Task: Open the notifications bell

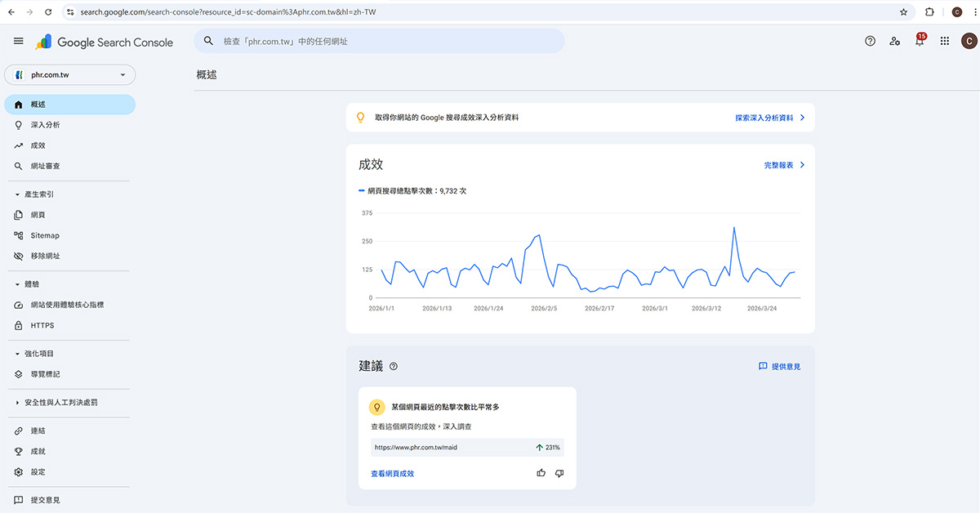Action: (x=919, y=41)
